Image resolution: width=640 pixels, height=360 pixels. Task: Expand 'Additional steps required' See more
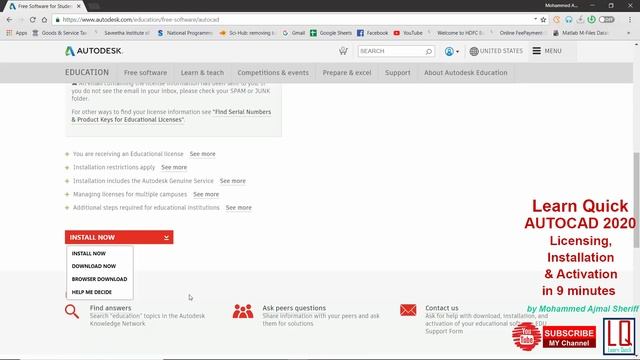coord(239,208)
